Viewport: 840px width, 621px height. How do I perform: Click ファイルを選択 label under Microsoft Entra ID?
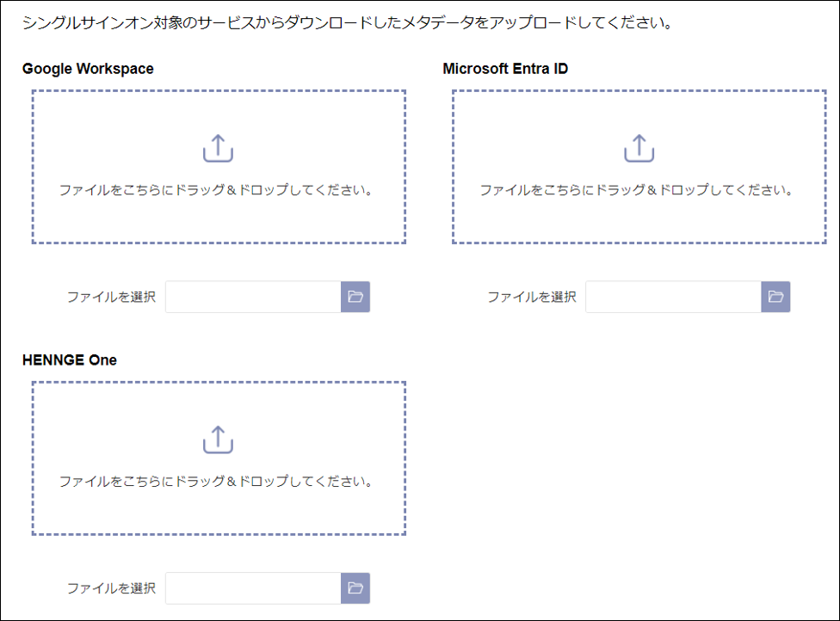(532, 297)
